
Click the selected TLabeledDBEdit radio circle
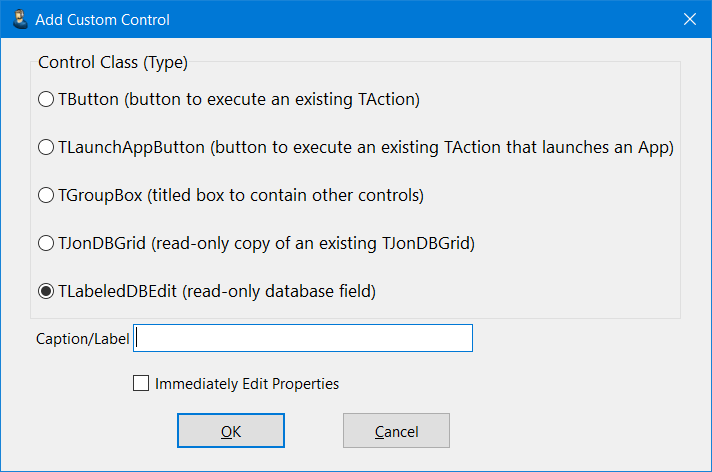click(45, 291)
